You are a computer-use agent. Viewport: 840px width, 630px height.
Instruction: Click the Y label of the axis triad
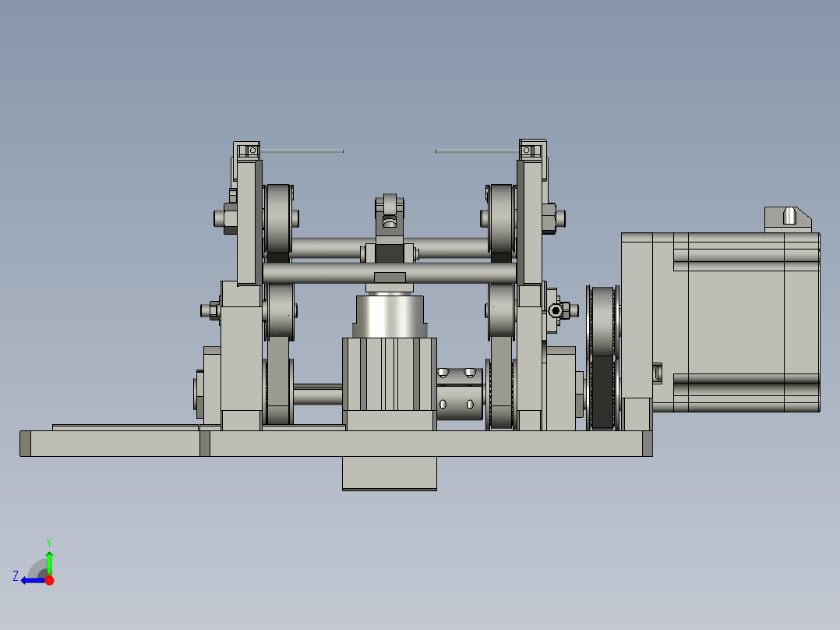pos(49,542)
